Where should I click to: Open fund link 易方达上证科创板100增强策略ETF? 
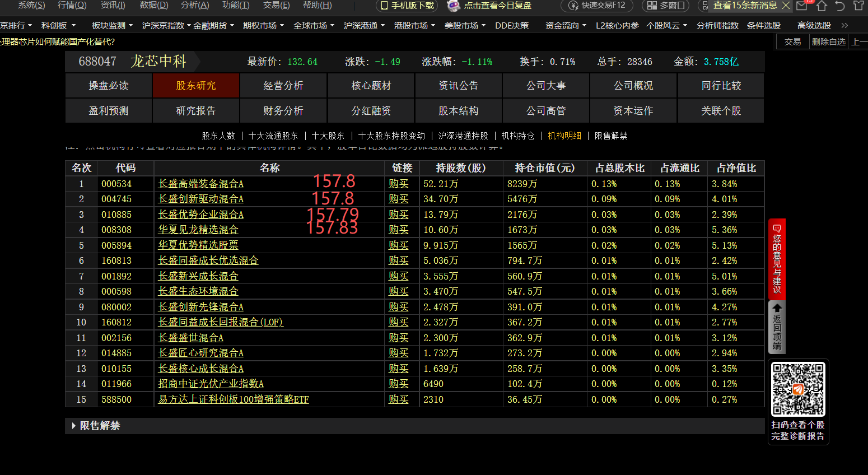234,399
